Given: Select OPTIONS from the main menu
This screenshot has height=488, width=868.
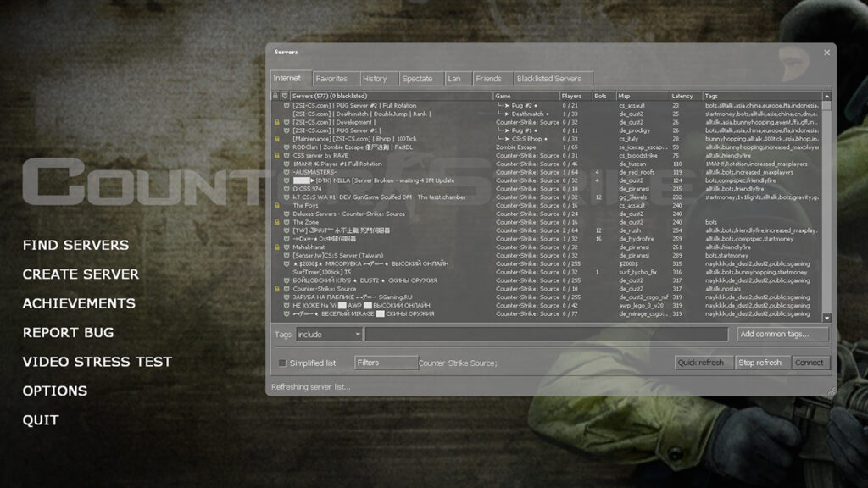Looking at the screenshot, I should pos(56,390).
